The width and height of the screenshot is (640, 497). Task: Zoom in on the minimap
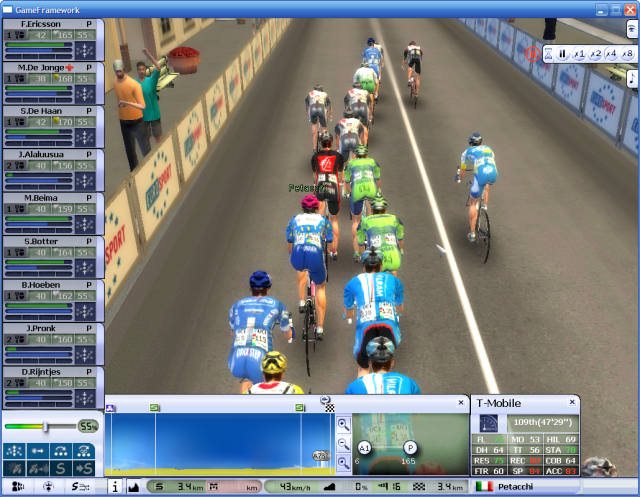tap(344, 424)
